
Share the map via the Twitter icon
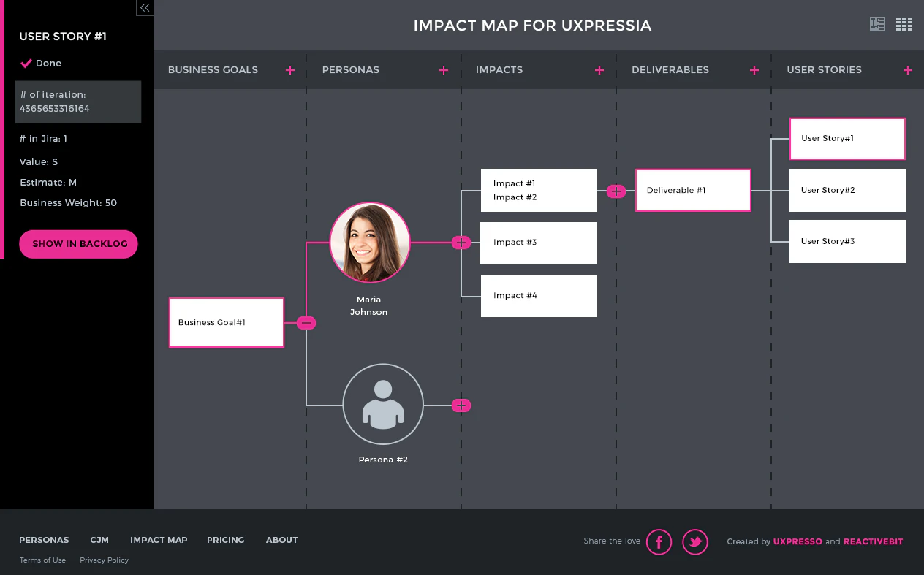click(695, 541)
